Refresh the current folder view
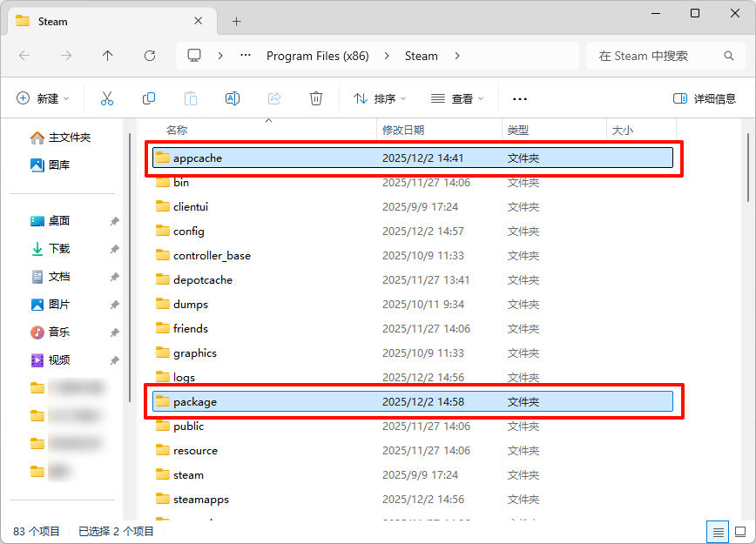This screenshot has height=544, width=756. point(150,56)
